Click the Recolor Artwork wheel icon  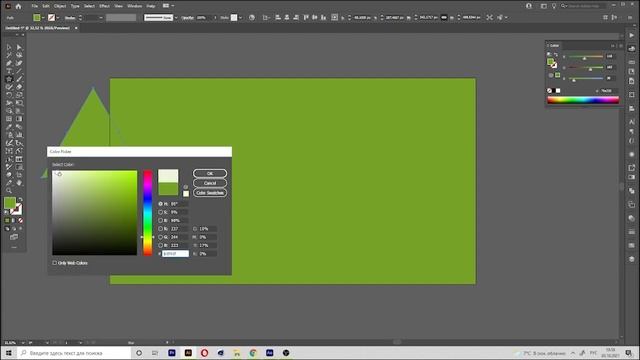coord(252,18)
